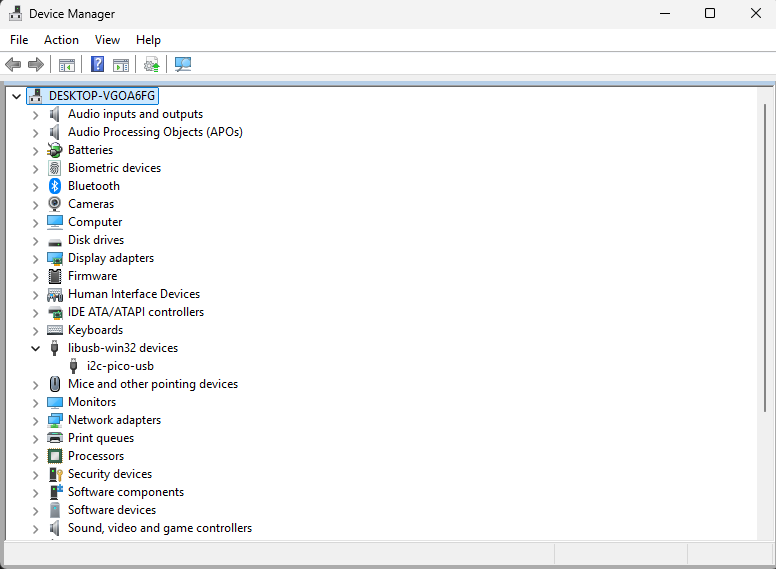Click the Disk drives icon
The image size is (776, 569).
[x=54, y=242]
